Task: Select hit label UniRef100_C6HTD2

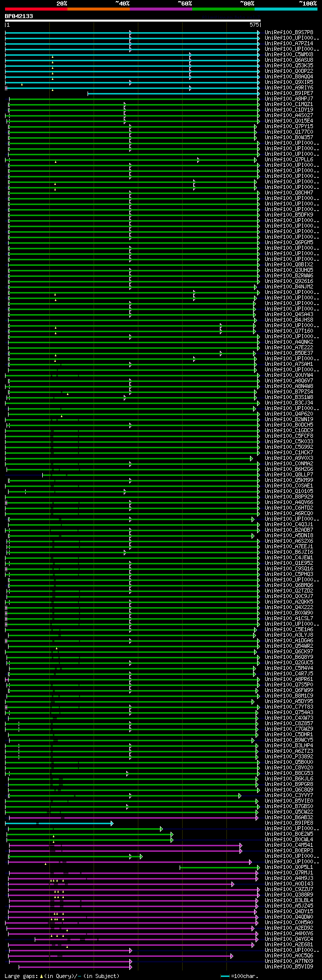Action: (289, 508)
